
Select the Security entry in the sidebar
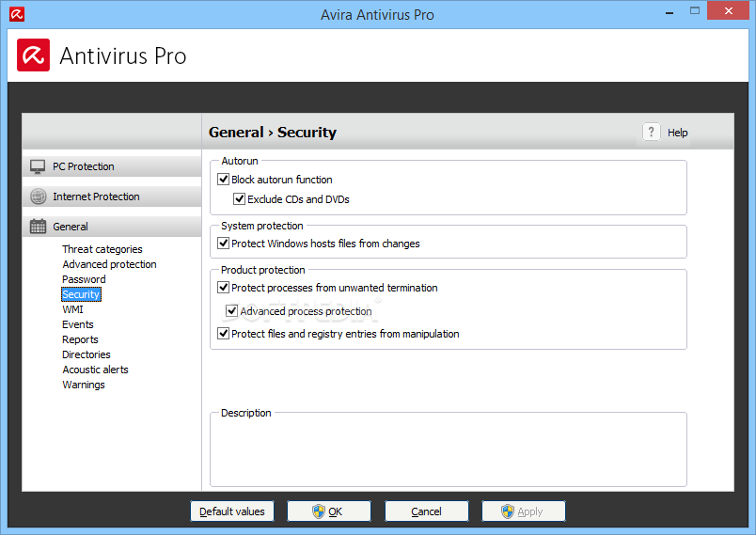(x=81, y=294)
